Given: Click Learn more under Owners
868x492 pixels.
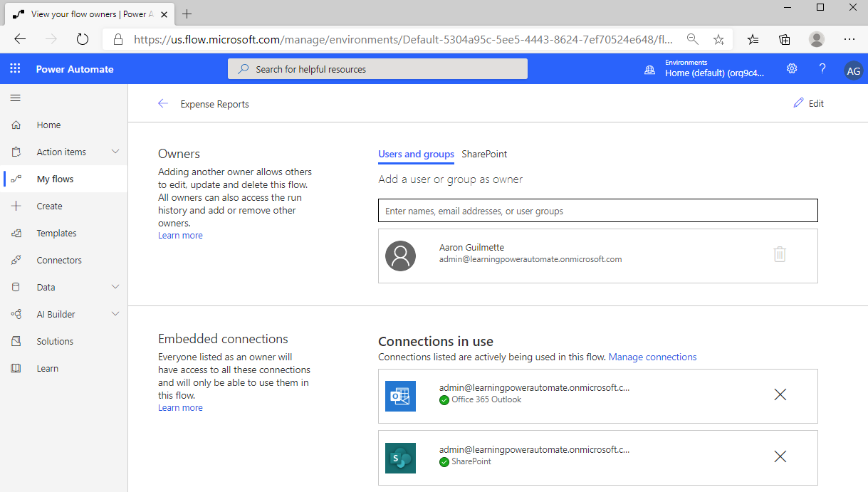Looking at the screenshot, I should [180, 236].
